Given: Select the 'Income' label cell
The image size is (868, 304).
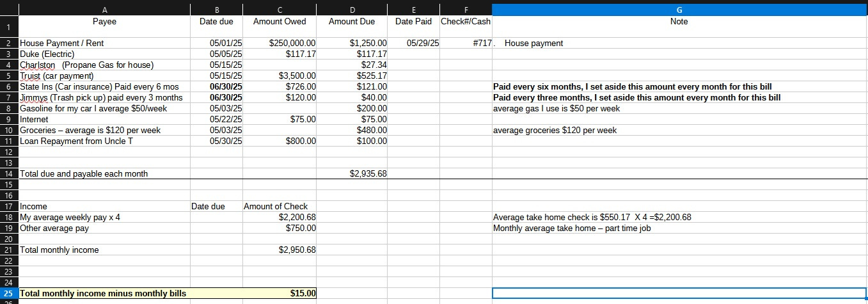Looking at the screenshot, I should pyautogui.click(x=104, y=207).
